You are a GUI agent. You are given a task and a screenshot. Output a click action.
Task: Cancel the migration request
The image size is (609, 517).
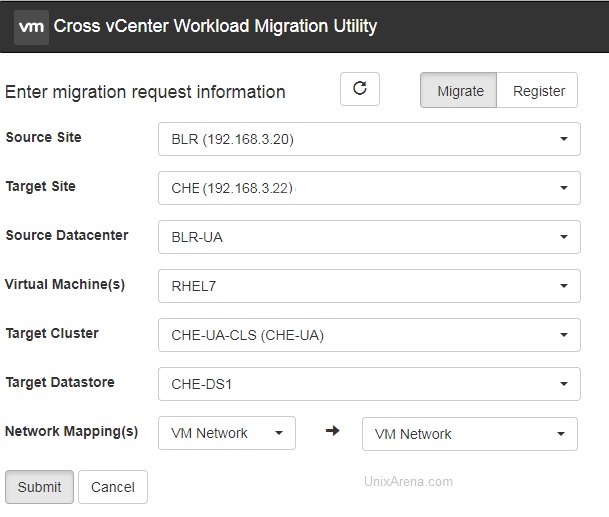pos(113,487)
